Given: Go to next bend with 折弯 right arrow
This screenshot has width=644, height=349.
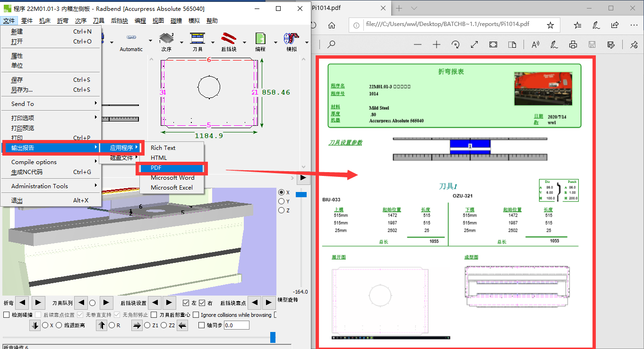Looking at the screenshot, I should pos(38,303).
